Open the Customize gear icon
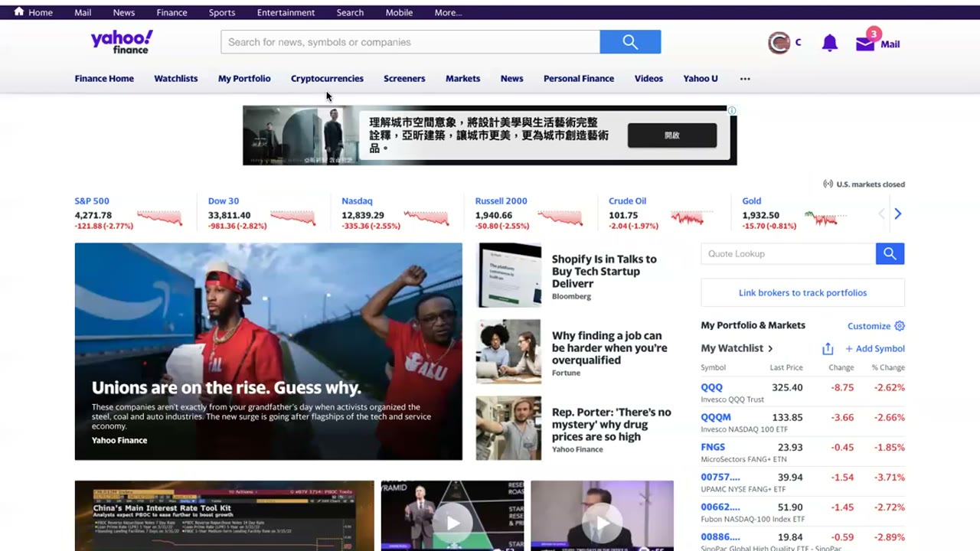 click(900, 326)
